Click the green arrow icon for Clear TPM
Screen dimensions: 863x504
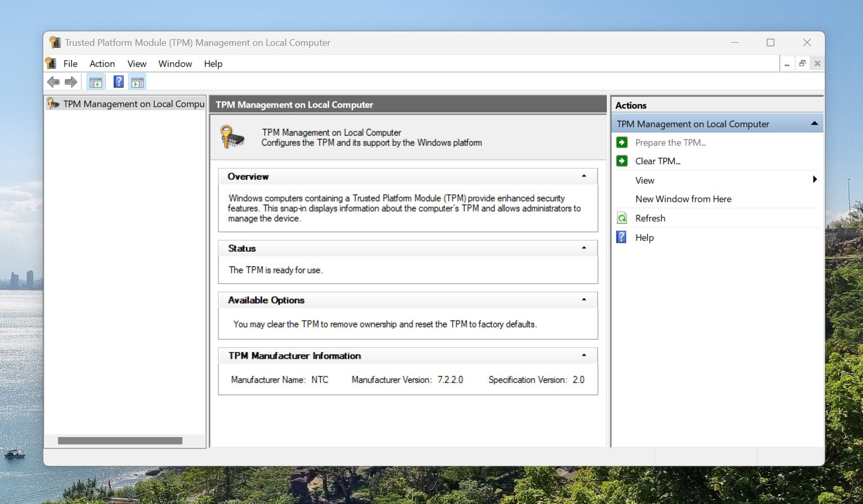point(622,161)
